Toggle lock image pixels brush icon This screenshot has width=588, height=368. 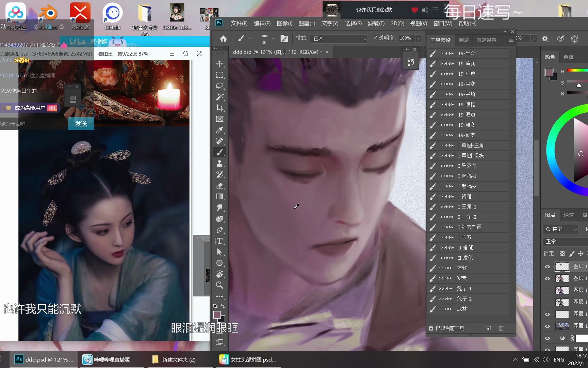pyautogui.click(x=572, y=254)
